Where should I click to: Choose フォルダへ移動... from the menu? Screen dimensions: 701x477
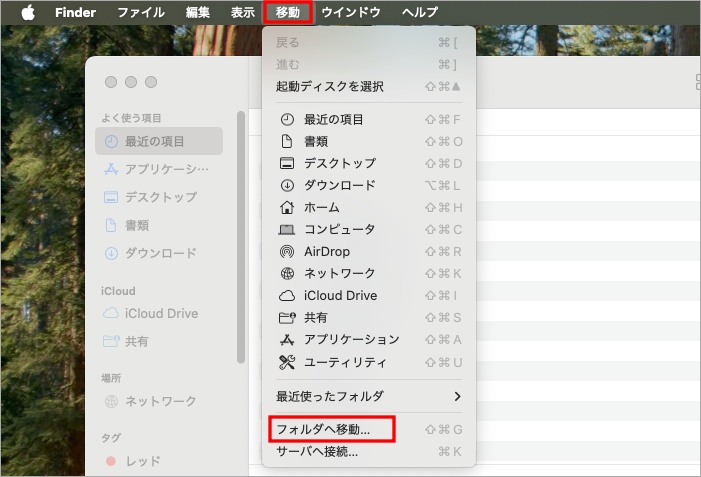pyautogui.click(x=323, y=429)
